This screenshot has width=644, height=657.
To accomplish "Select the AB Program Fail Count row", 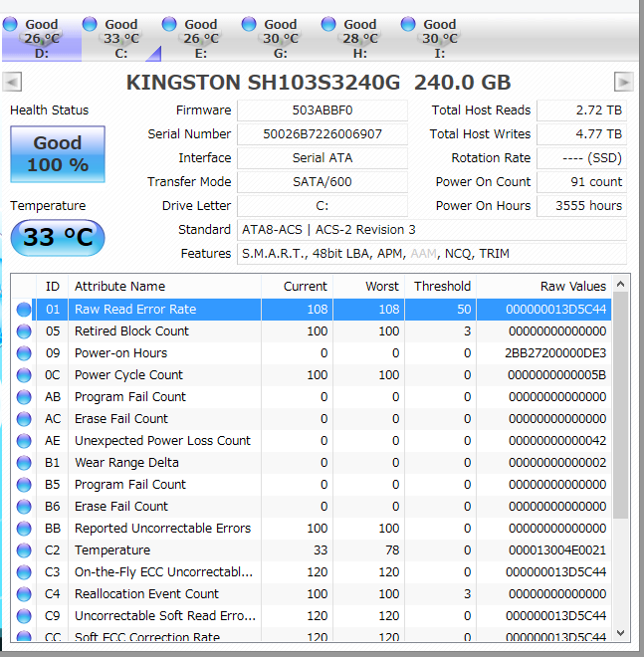I will pyautogui.click(x=312, y=397).
